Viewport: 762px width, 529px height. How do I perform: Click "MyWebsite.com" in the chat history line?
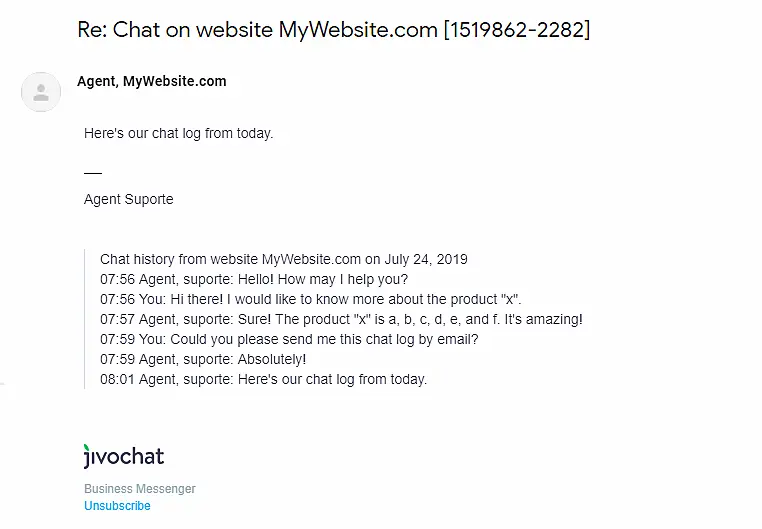point(311,259)
